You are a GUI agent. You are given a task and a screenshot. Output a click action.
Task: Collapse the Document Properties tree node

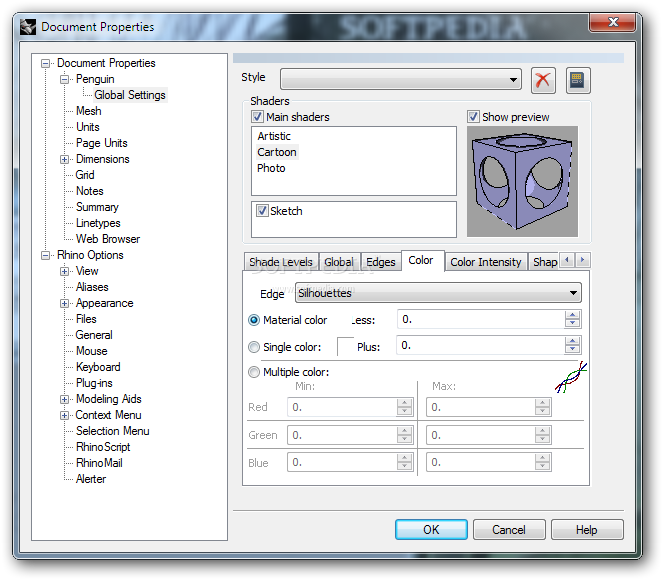[x=45, y=63]
